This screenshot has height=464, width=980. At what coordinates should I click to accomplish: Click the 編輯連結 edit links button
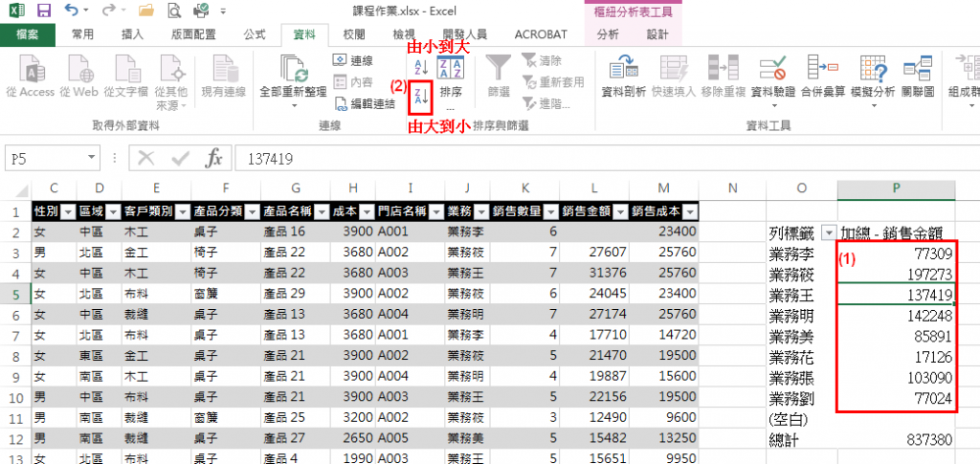pyautogui.click(x=364, y=103)
